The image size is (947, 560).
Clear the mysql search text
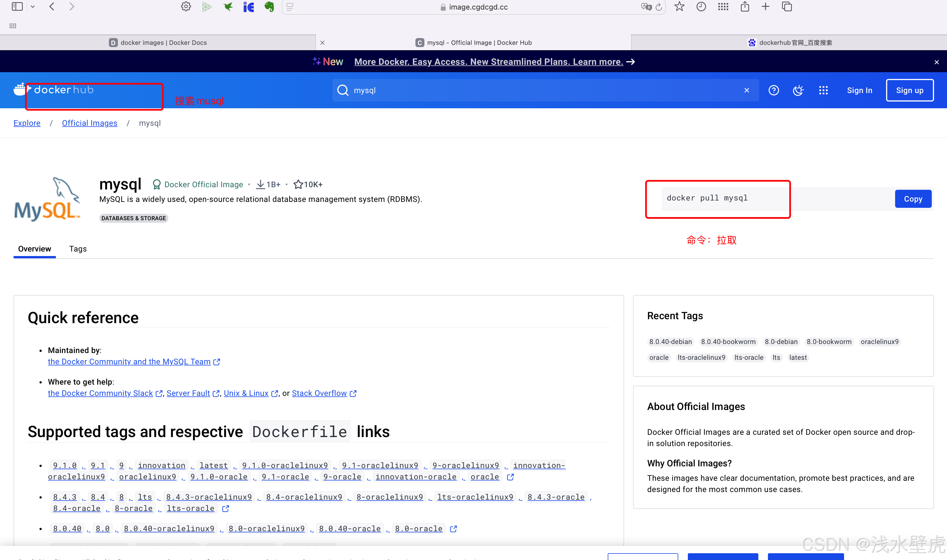(747, 90)
